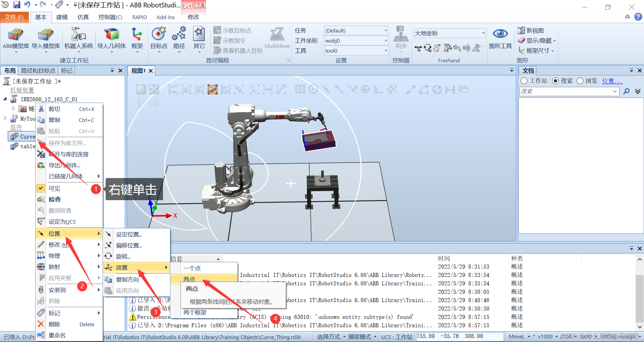Switch to the 建模 ribbon tab
644x342 pixels.
click(62, 17)
